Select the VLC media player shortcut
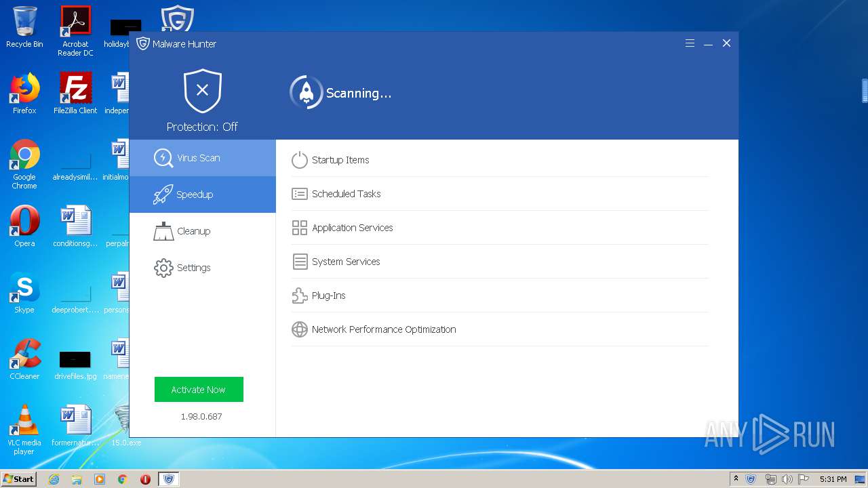 tap(24, 430)
